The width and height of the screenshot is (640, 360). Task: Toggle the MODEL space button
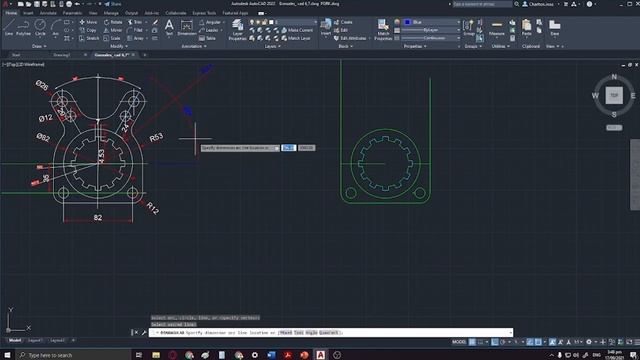459,342
